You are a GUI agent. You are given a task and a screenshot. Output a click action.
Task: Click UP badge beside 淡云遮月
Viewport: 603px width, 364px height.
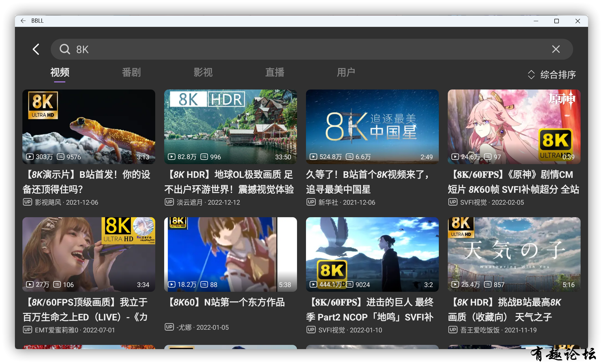[x=169, y=202]
